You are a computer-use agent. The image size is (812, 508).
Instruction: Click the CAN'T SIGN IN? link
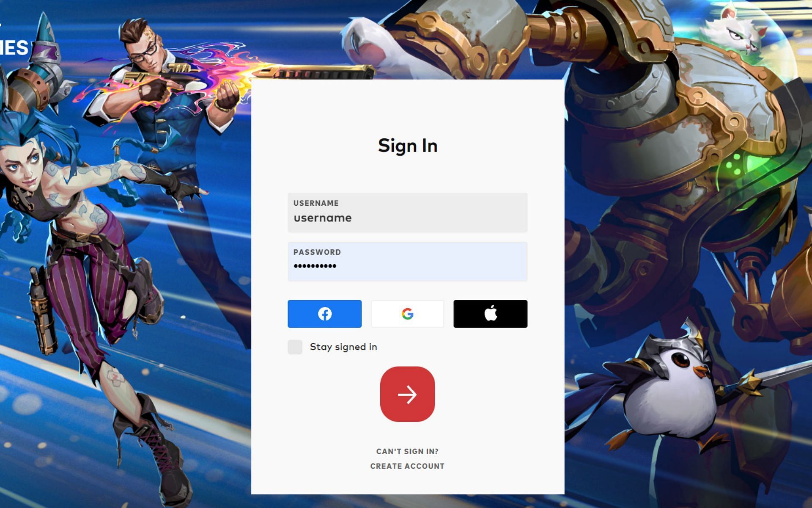pos(407,451)
